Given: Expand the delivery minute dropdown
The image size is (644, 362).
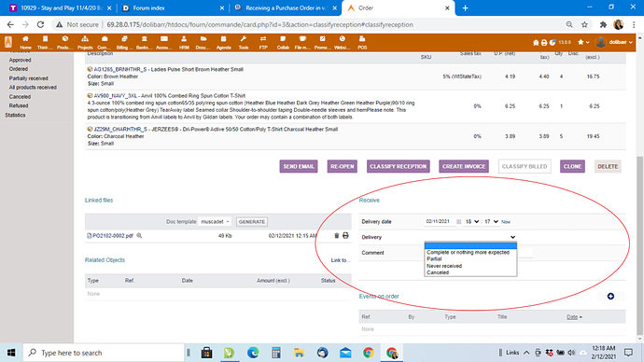Looking at the screenshot, I should pos(491,222).
